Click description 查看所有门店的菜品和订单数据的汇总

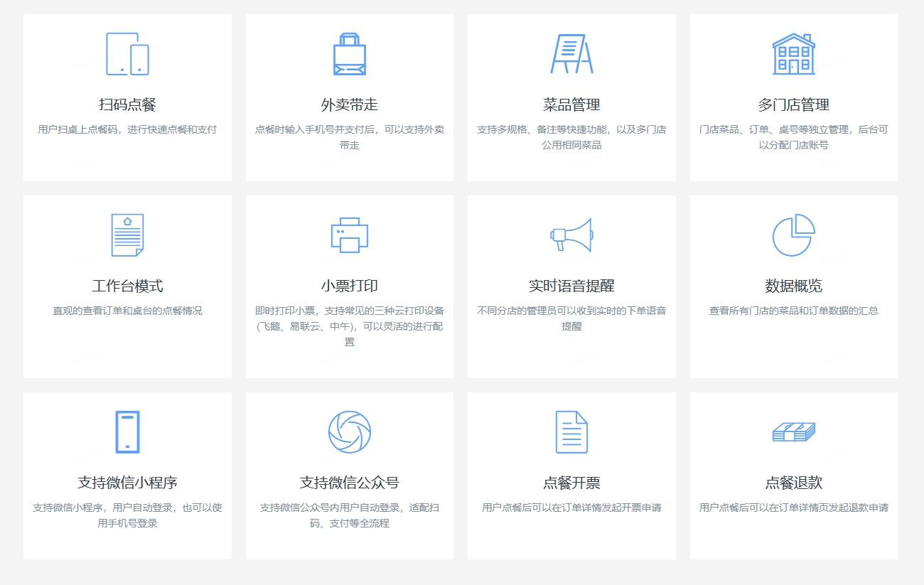point(794,311)
